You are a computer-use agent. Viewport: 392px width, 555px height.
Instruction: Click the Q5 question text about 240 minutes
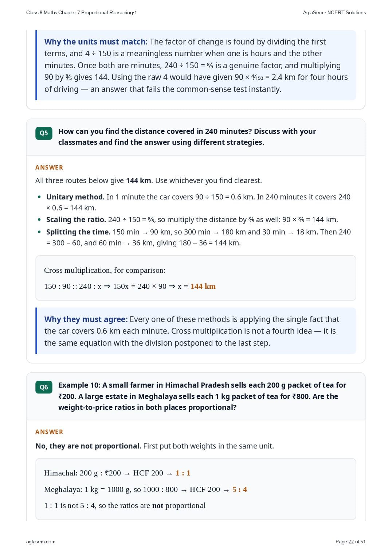pos(187,137)
